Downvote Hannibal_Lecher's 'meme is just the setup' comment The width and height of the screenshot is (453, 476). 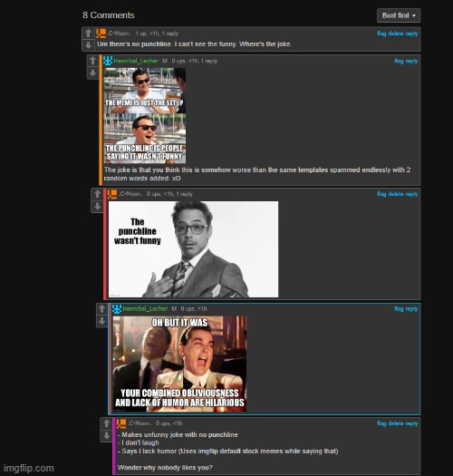coord(92,73)
